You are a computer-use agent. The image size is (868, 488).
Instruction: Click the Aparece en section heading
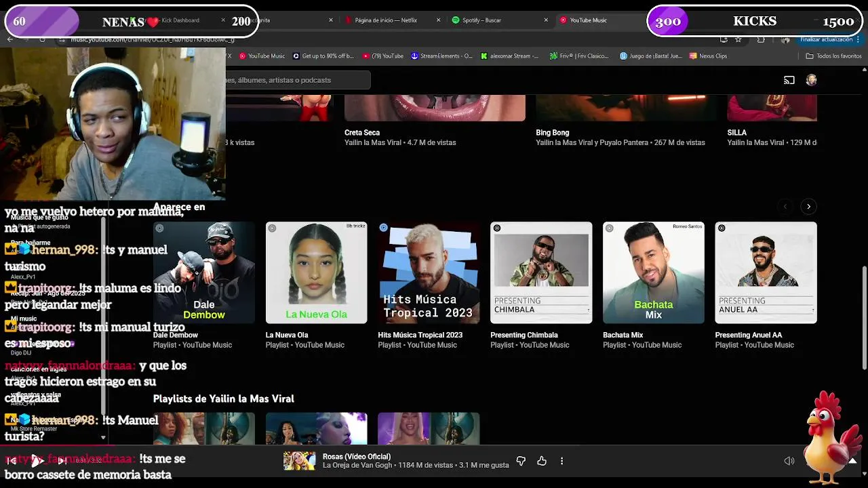pyautogui.click(x=179, y=207)
